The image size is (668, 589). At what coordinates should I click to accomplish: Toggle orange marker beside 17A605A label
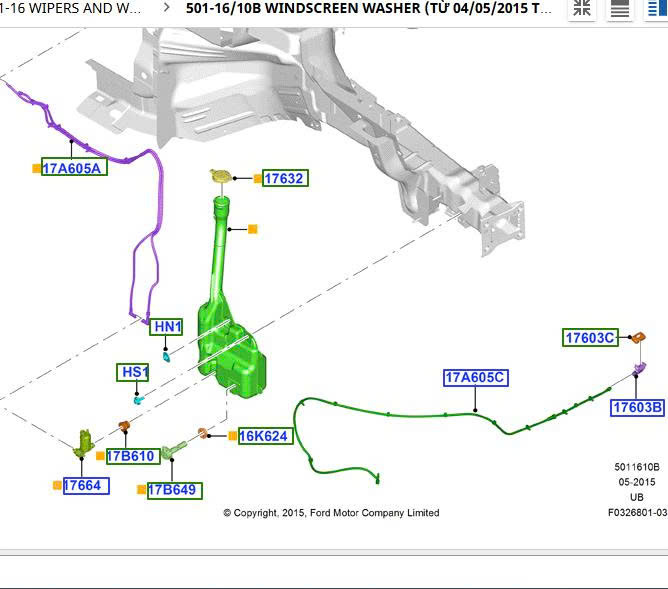36,168
